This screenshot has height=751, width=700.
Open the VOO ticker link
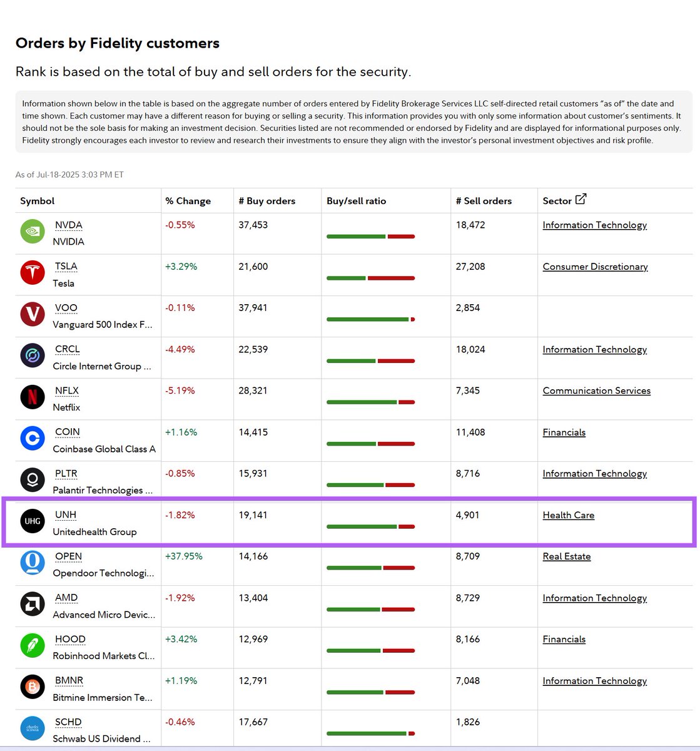(x=66, y=308)
